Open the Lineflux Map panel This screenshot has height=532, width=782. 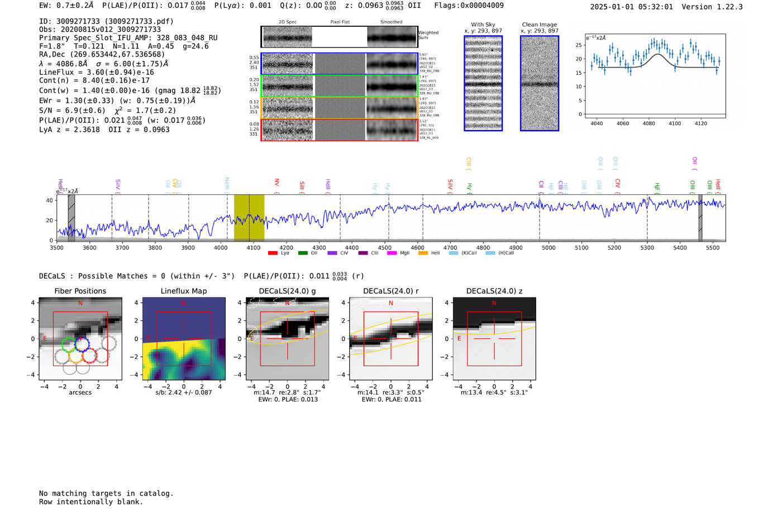(x=184, y=339)
